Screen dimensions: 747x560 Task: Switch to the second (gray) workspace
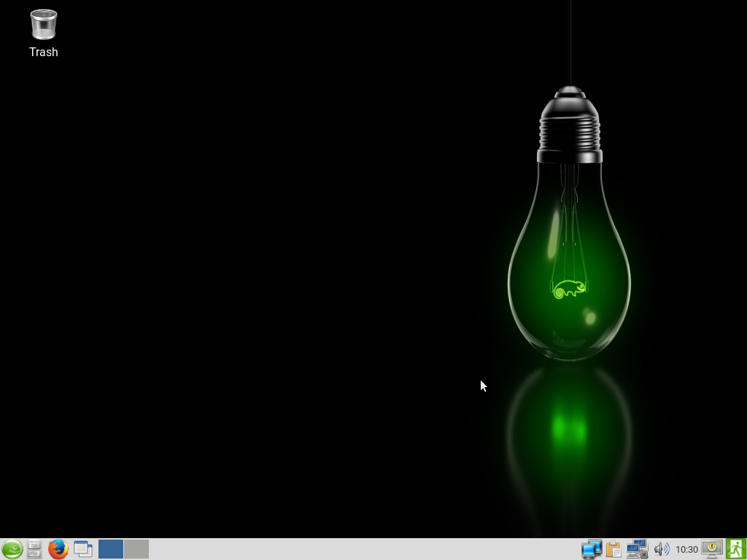coord(136,549)
